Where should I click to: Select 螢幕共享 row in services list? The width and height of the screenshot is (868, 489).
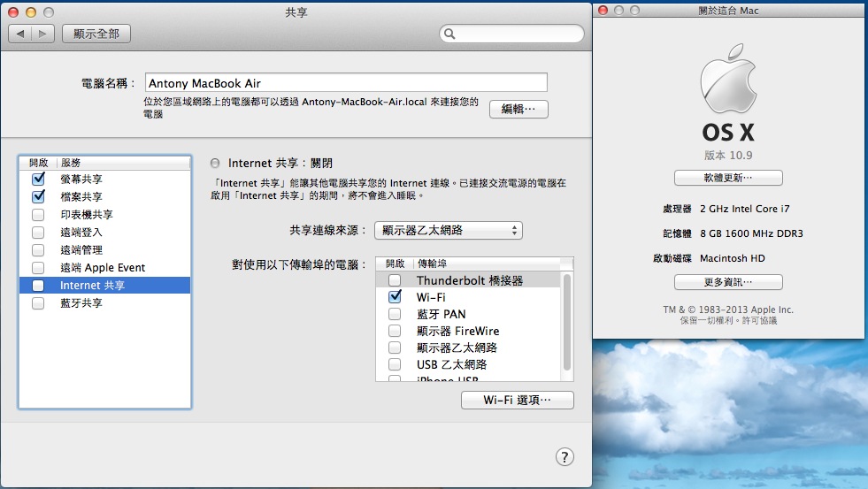coord(105,179)
